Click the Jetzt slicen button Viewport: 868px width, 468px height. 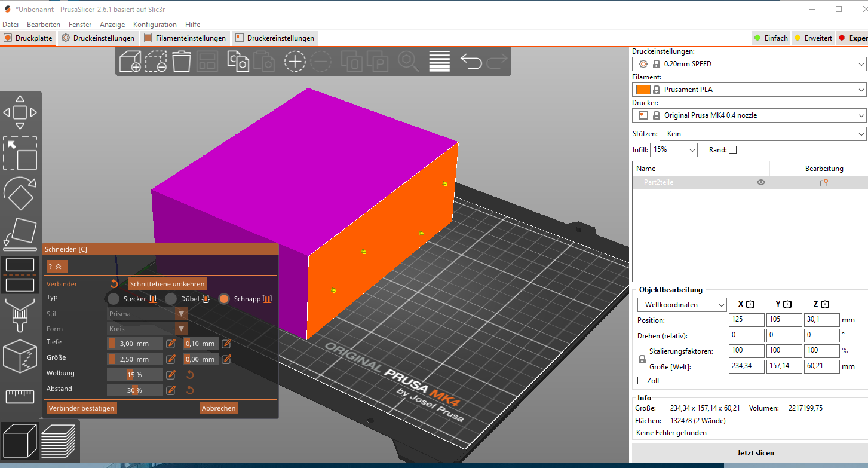[x=756, y=453]
